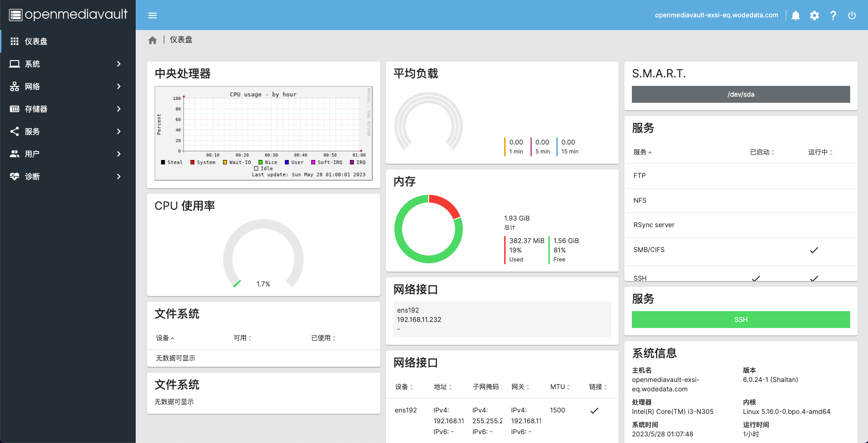Viewport: 868px width, 443px height.
Task: Click the openmediavault logo
Action: coord(68,15)
